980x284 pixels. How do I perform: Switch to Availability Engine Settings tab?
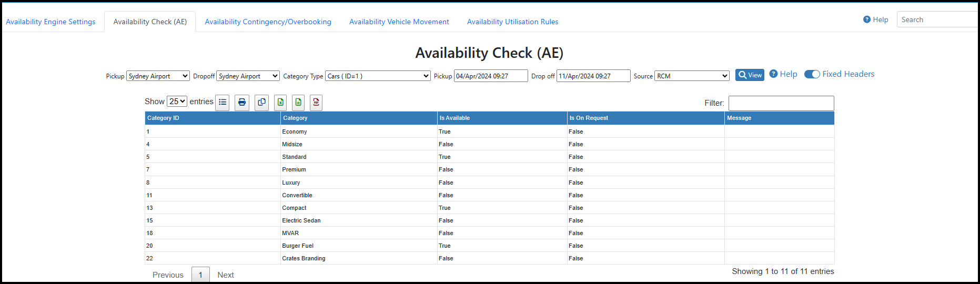click(51, 22)
